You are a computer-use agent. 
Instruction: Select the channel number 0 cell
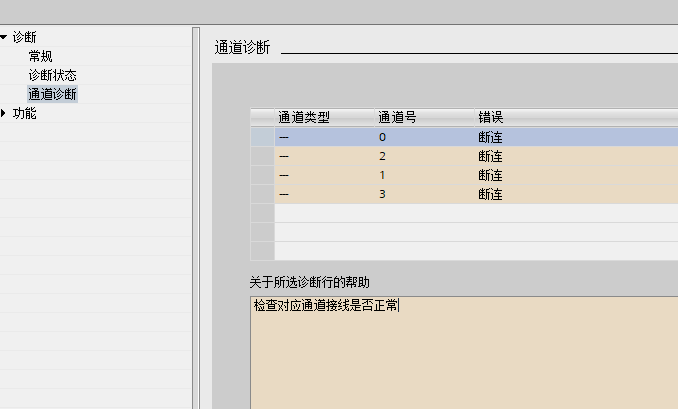[x=383, y=137]
